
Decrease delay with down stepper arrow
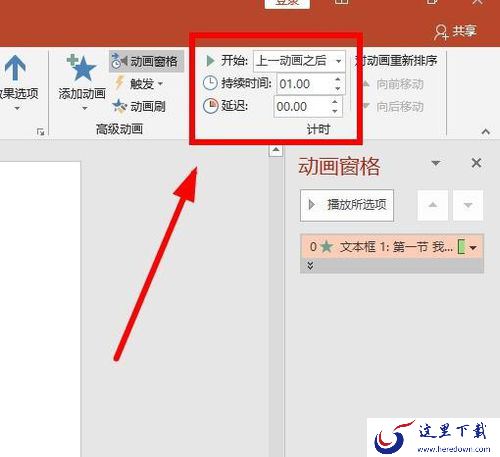tap(335, 111)
